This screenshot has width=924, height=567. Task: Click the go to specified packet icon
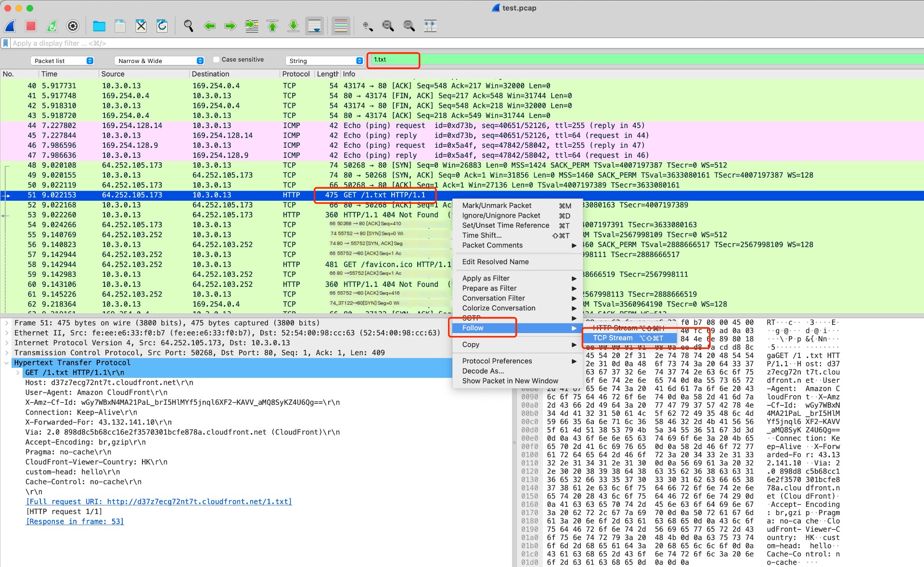point(252,26)
